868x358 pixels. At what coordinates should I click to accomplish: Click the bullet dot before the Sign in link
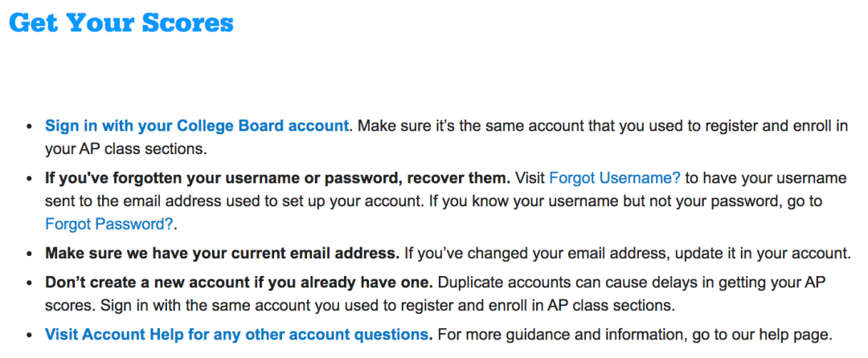tap(30, 127)
